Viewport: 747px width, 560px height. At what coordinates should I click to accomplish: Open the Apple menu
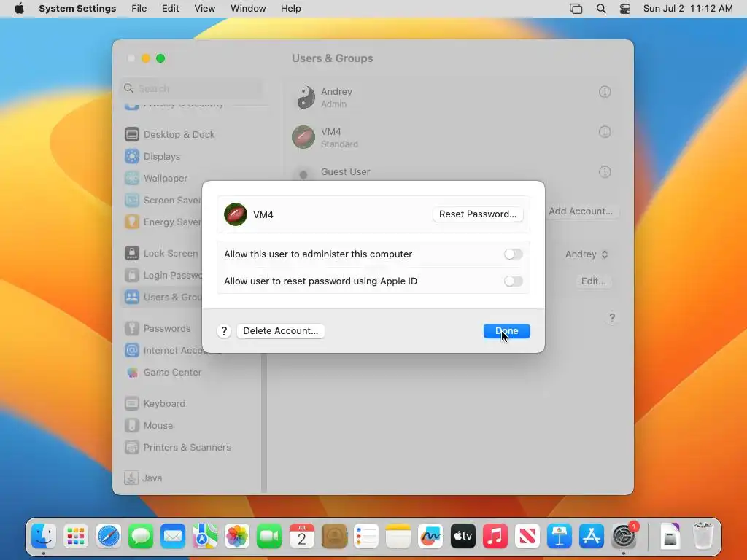coord(19,9)
